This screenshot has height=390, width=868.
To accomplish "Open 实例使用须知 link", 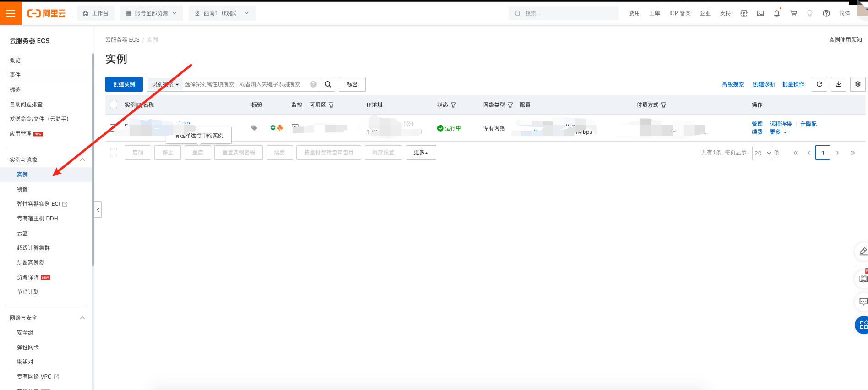I will [846, 40].
